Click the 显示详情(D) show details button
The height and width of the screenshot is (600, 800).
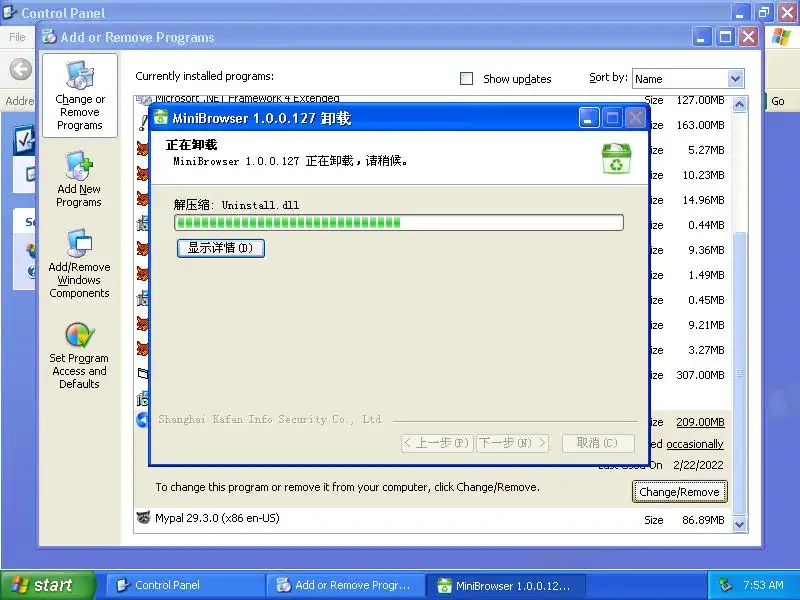coord(221,248)
